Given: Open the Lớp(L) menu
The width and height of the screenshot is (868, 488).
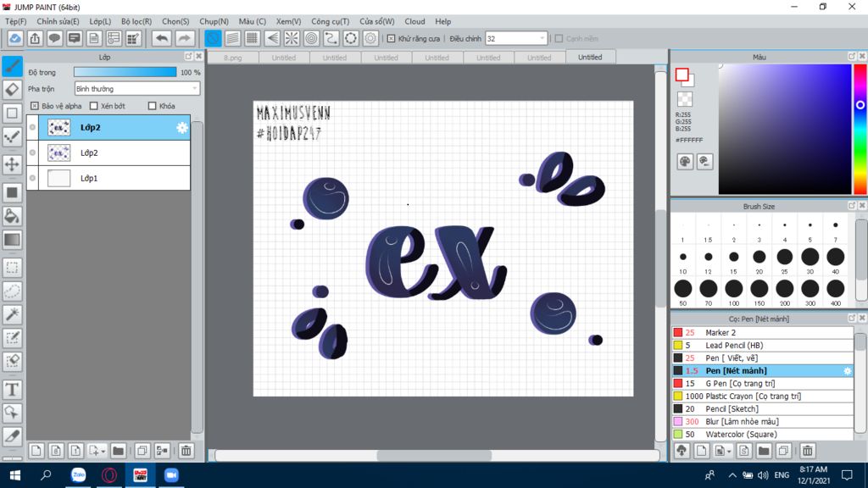Looking at the screenshot, I should (100, 21).
